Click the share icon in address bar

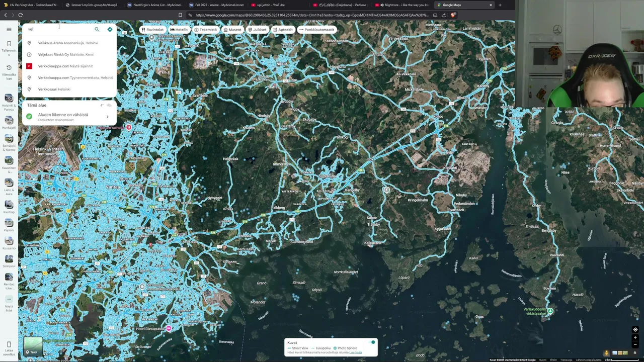pyautogui.click(x=444, y=15)
